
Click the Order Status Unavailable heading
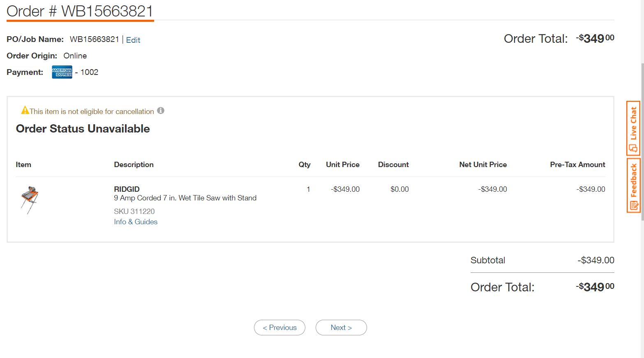pyautogui.click(x=83, y=129)
